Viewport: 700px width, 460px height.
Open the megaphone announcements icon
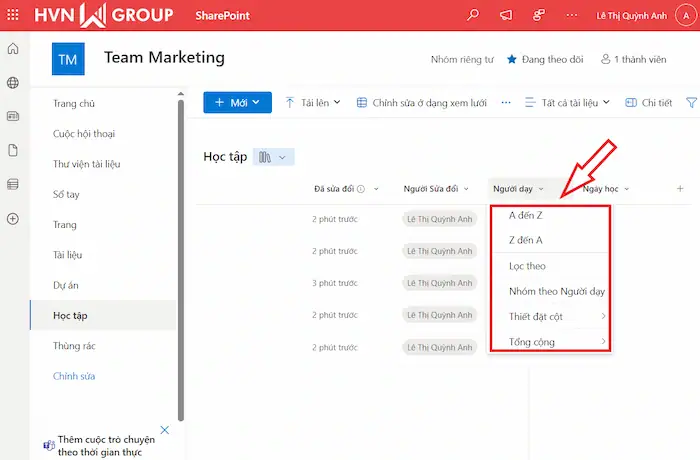point(506,15)
